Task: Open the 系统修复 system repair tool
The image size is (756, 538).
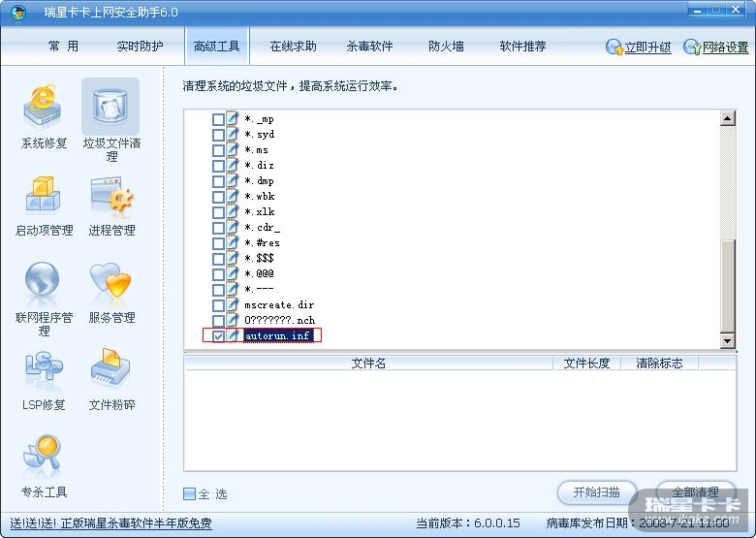Action: (x=44, y=115)
